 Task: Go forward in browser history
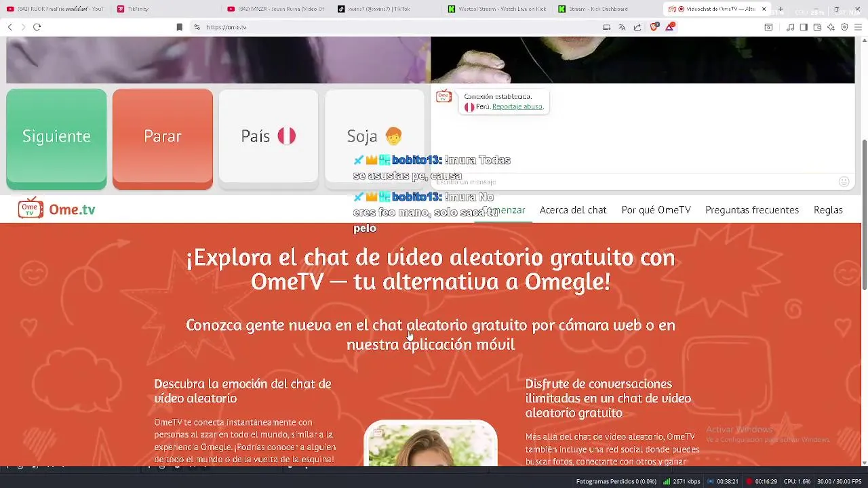coord(23,27)
